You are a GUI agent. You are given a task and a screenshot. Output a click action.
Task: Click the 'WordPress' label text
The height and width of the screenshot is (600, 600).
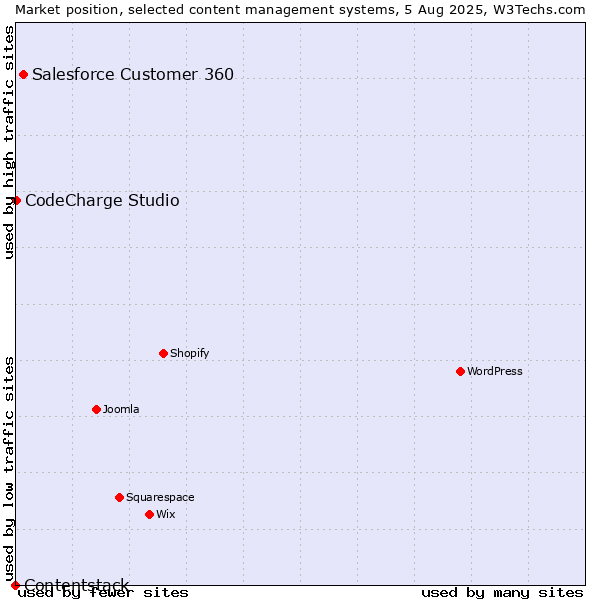(x=494, y=371)
